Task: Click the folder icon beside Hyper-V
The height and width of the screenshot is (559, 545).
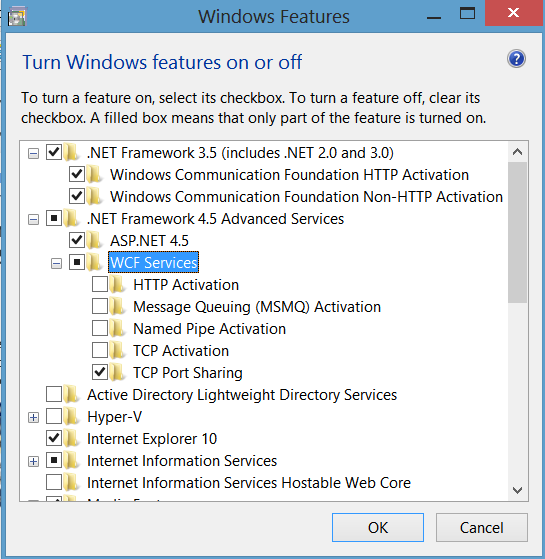Action: point(72,416)
